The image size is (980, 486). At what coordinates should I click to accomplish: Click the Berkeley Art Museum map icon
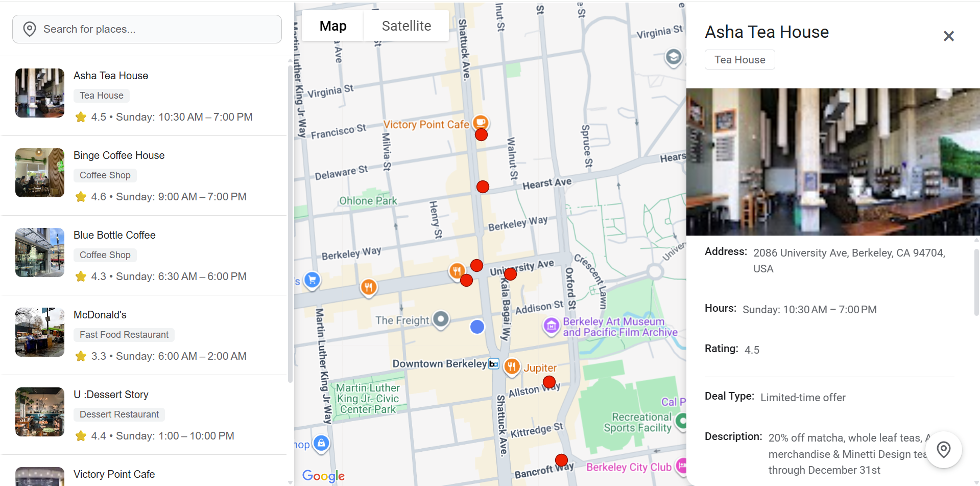[x=551, y=326]
